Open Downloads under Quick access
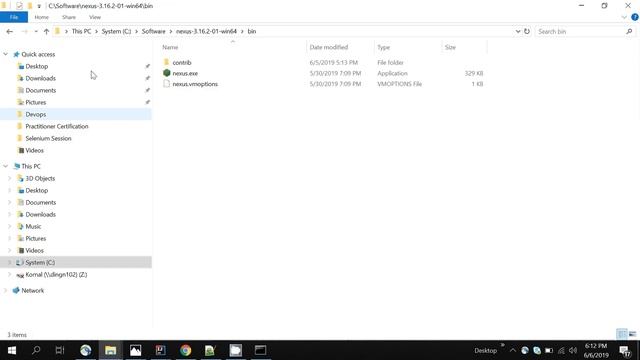 [40, 78]
